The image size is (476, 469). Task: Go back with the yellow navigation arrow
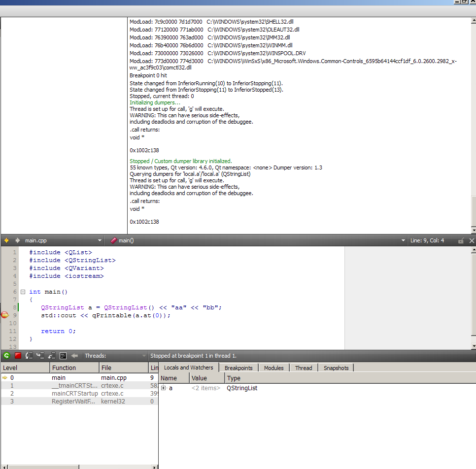point(7,240)
